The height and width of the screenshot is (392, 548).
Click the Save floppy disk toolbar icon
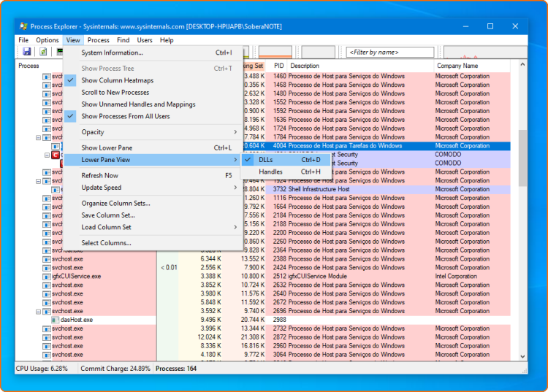click(27, 52)
